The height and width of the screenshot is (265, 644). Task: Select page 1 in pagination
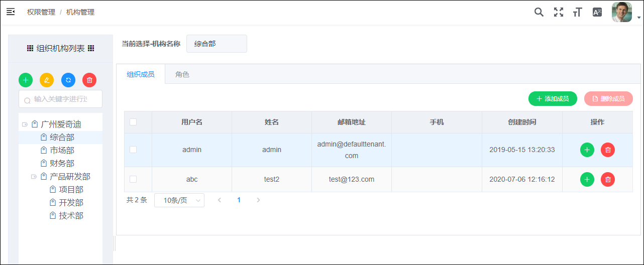click(239, 200)
